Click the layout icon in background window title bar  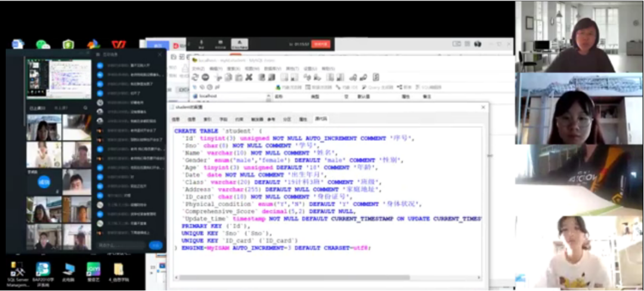457,44
